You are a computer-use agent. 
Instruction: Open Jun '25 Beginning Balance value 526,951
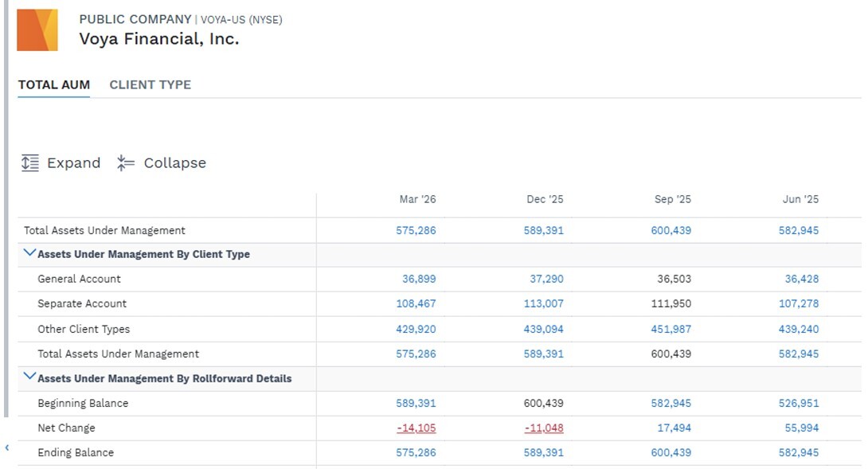[798, 403]
